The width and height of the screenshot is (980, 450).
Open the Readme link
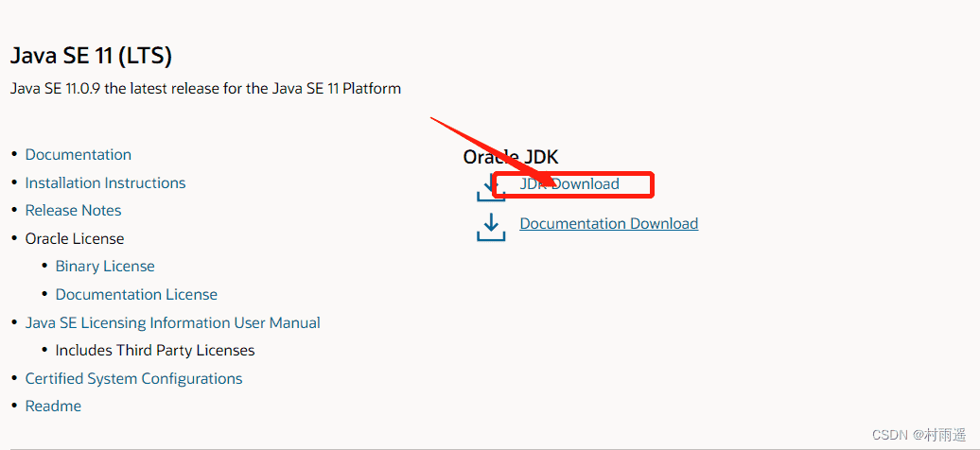(x=53, y=407)
